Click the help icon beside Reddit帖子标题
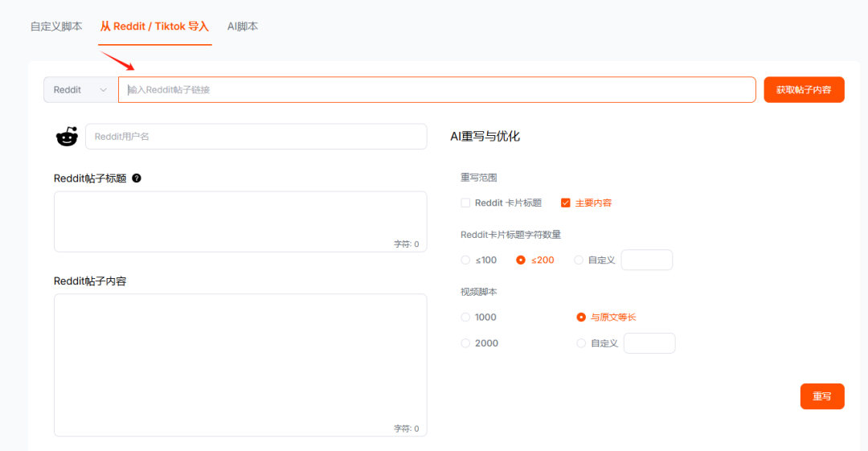This screenshot has height=451, width=868. [137, 178]
